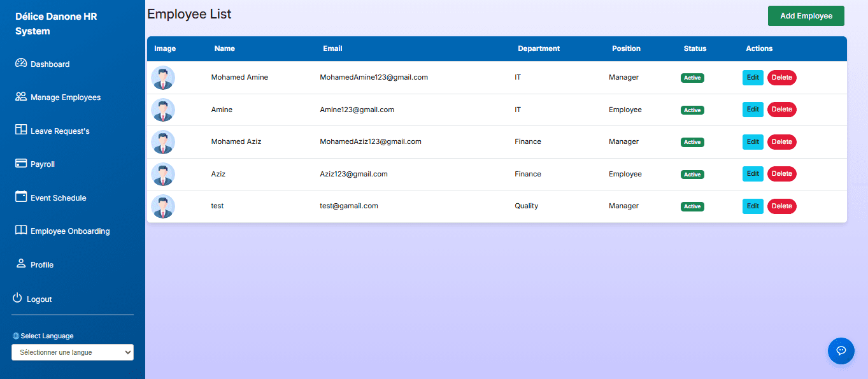Edit the Mohamed Aziz employee
The image size is (868, 379).
tap(753, 141)
